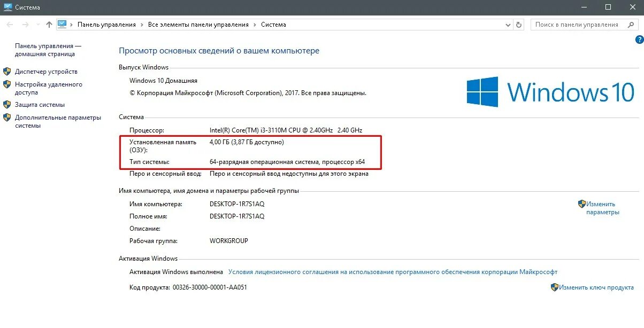Expand chevron after 'Панель управления' breadcrumb

(143, 25)
